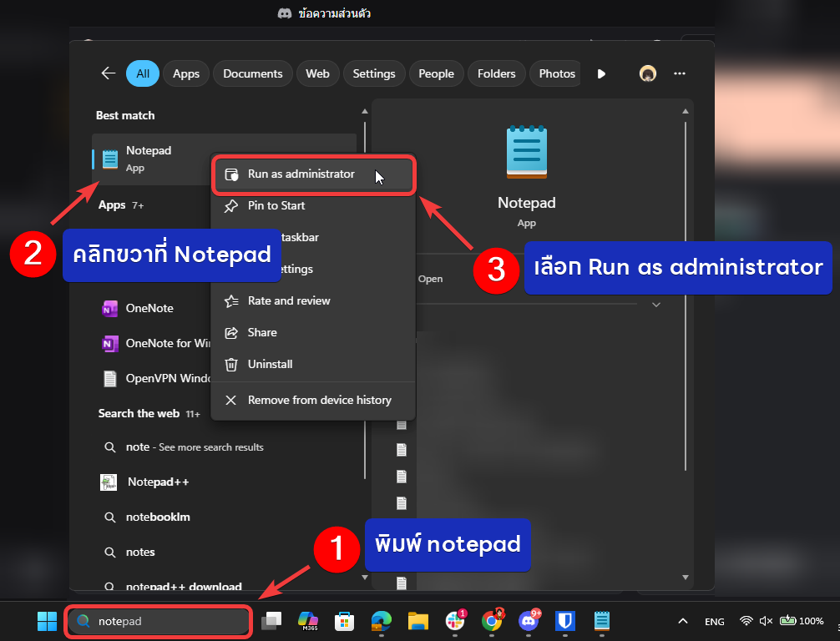Launch Microsoft 365 Copilot from the taskbar
Viewport: 840px width, 641px height.
(308, 621)
